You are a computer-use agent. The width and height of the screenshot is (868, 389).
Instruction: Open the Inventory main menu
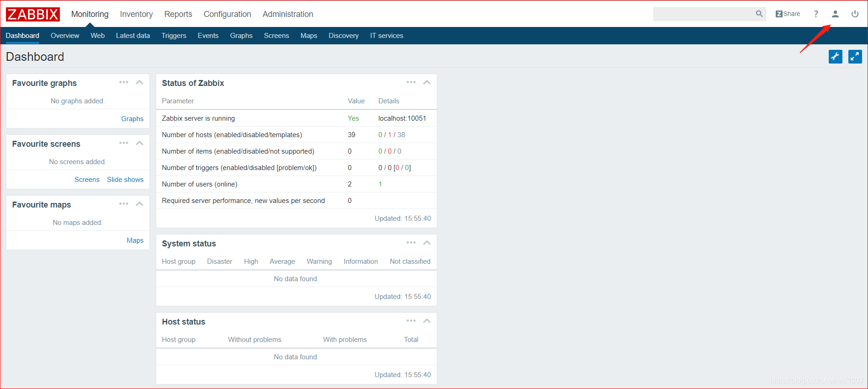pyautogui.click(x=136, y=14)
